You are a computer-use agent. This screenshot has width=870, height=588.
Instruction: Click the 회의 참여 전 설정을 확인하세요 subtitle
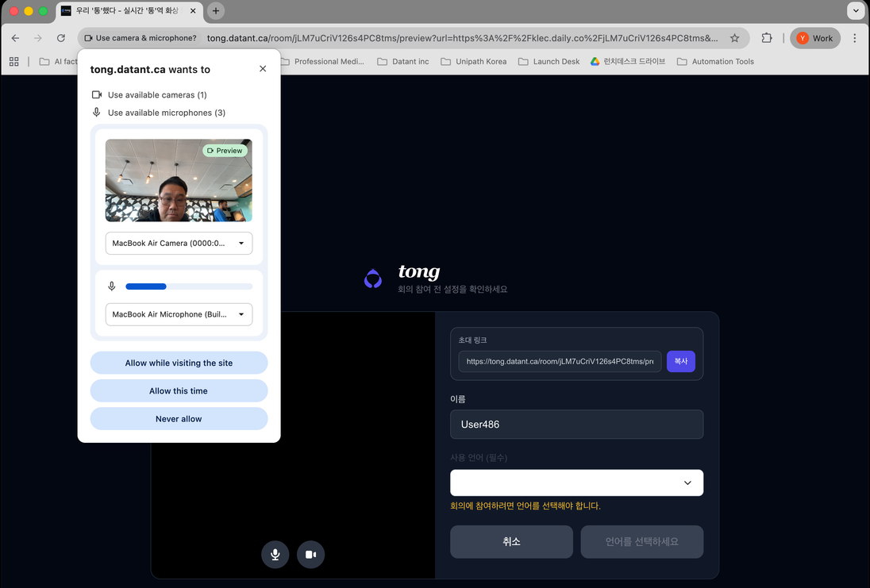452,289
